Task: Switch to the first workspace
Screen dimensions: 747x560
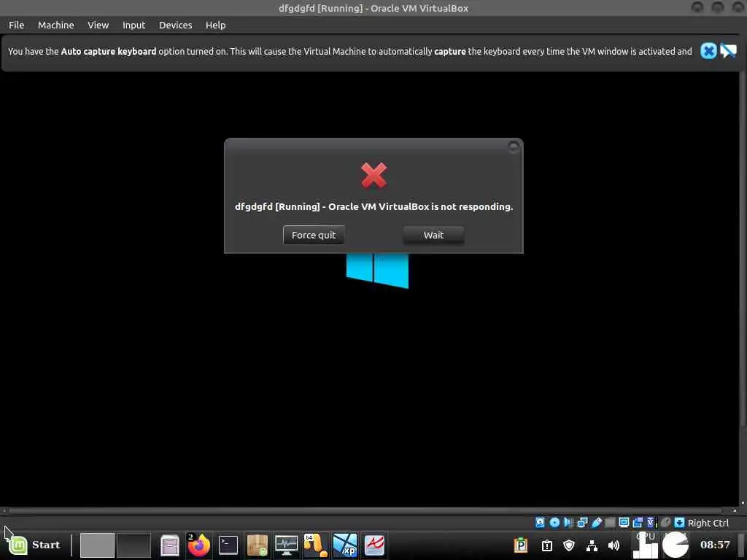Action: [x=97, y=545]
